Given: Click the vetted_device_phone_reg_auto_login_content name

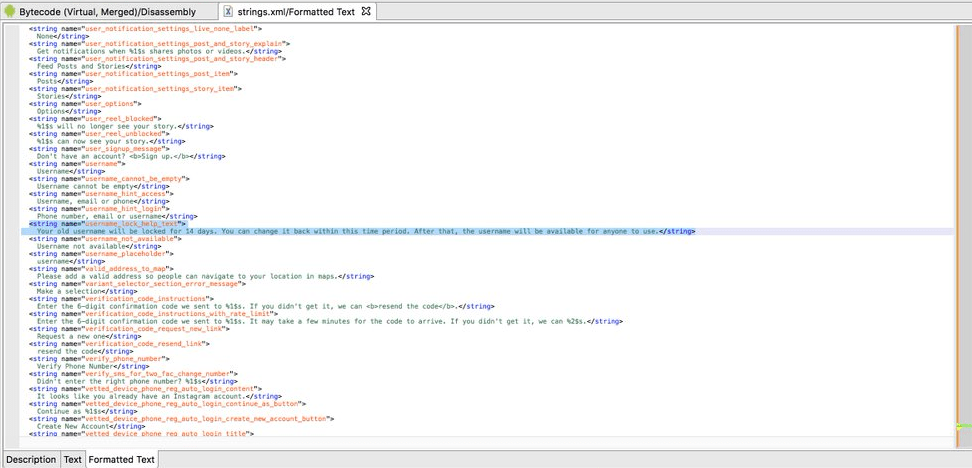Looking at the screenshot, I should pos(170,389).
